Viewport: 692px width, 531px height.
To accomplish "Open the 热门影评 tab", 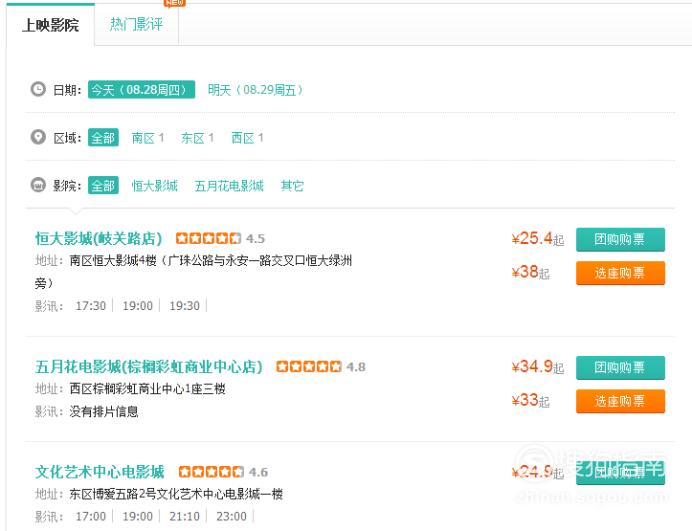I will coord(136,25).
